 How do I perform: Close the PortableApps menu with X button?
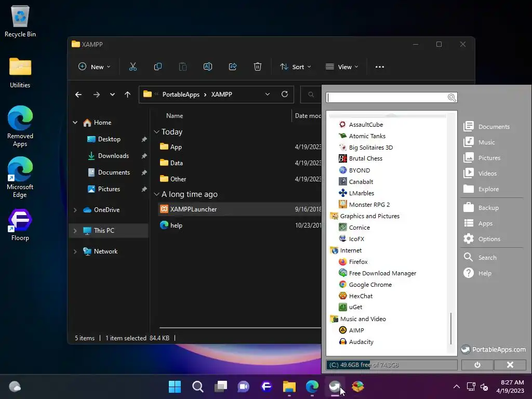point(510,365)
